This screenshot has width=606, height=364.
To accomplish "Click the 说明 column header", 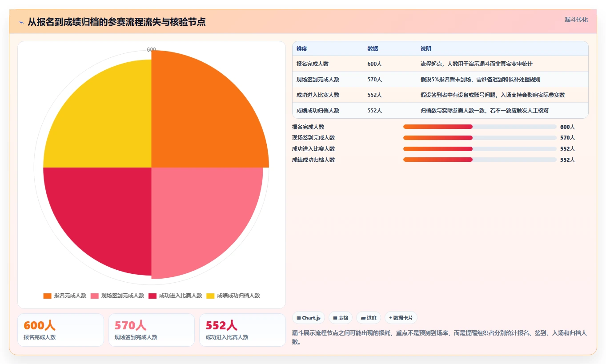I will 426,49.
